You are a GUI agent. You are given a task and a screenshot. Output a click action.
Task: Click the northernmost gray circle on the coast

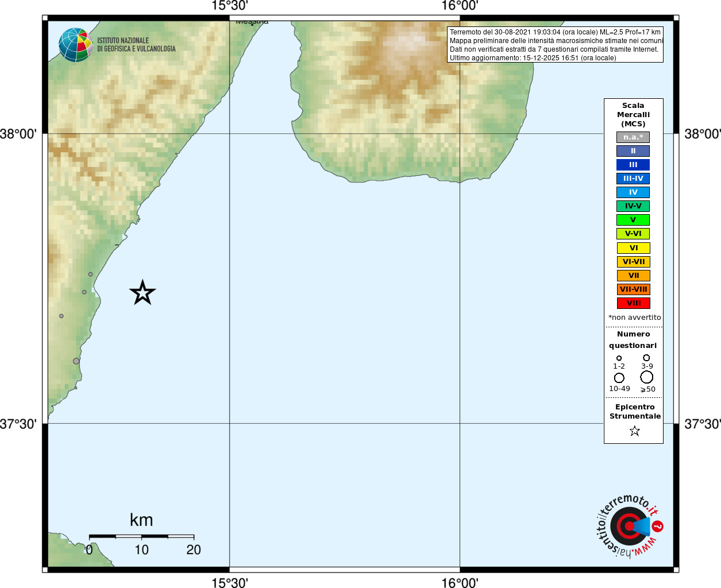coord(90,274)
